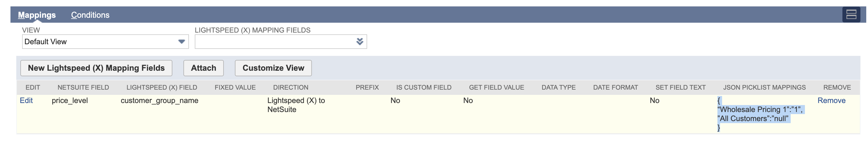This screenshot has height=149, width=868.
Task: Edit the price_level mapping row
Action: [x=26, y=100]
